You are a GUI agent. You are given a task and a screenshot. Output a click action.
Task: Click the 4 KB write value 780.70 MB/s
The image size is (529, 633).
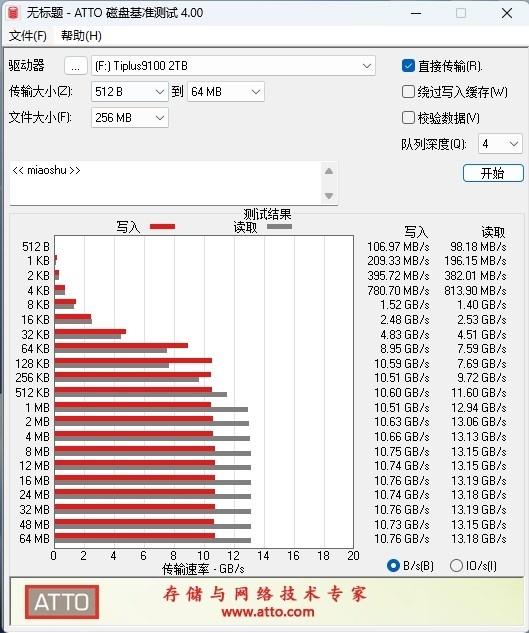tap(398, 291)
